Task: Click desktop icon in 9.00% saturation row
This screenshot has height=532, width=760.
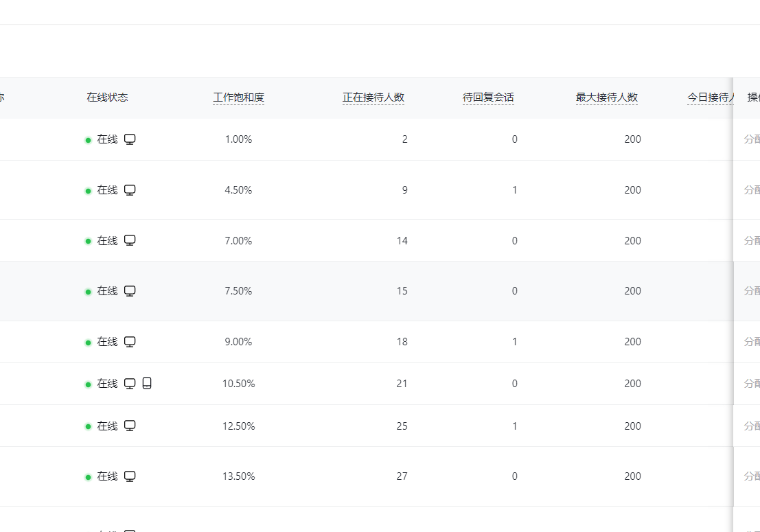Action: pos(130,342)
